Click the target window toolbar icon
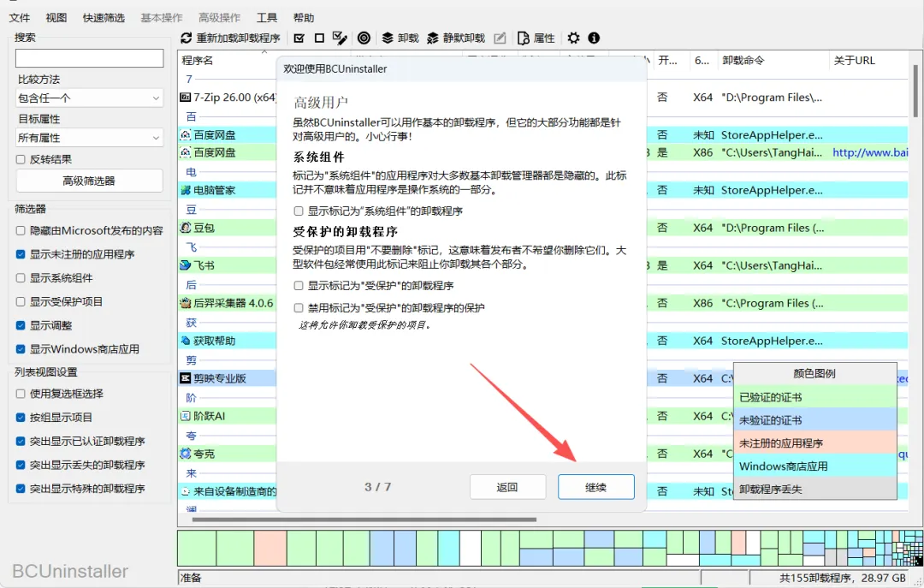924x588 pixels. click(x=364, y=38)
